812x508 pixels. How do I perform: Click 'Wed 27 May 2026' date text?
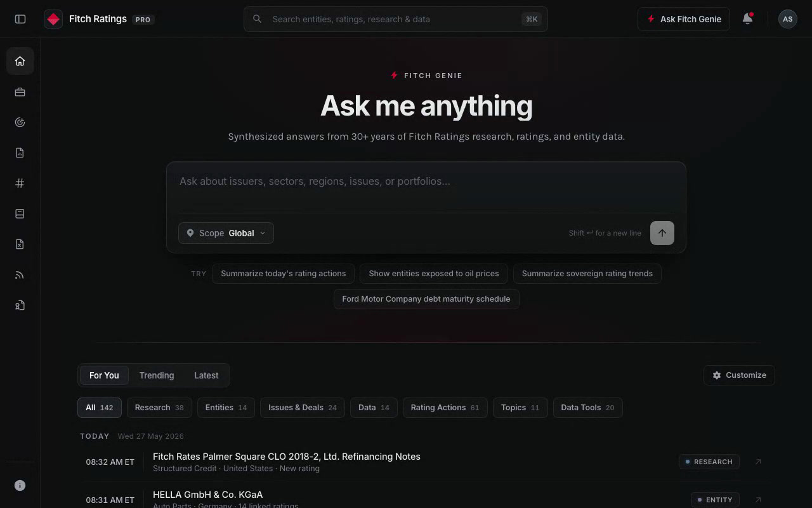point(151,436)
